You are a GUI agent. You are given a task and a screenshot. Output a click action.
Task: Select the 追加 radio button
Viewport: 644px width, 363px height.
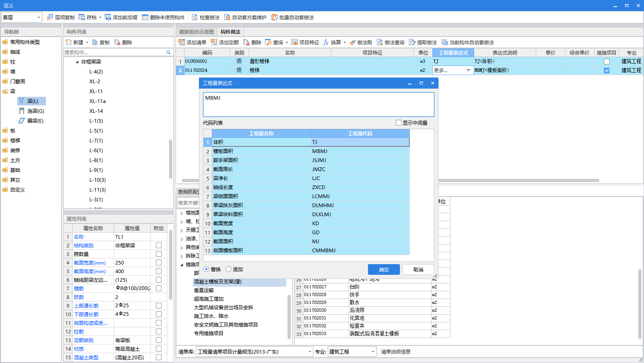pyautogui.click(x=228, y=269)
